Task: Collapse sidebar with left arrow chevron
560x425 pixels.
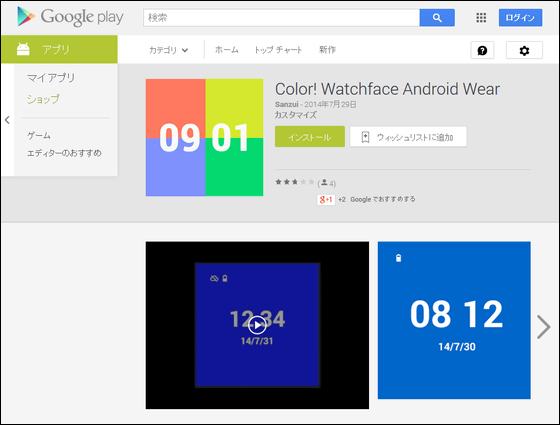Action: click(x=7, y=120)
